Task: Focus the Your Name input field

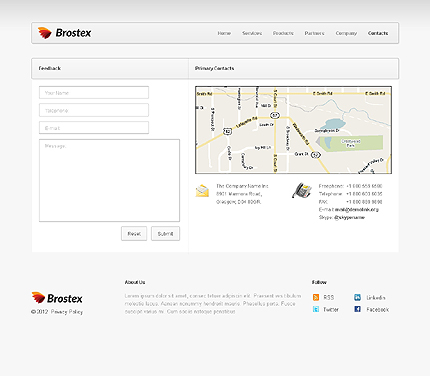Action: 94,93
